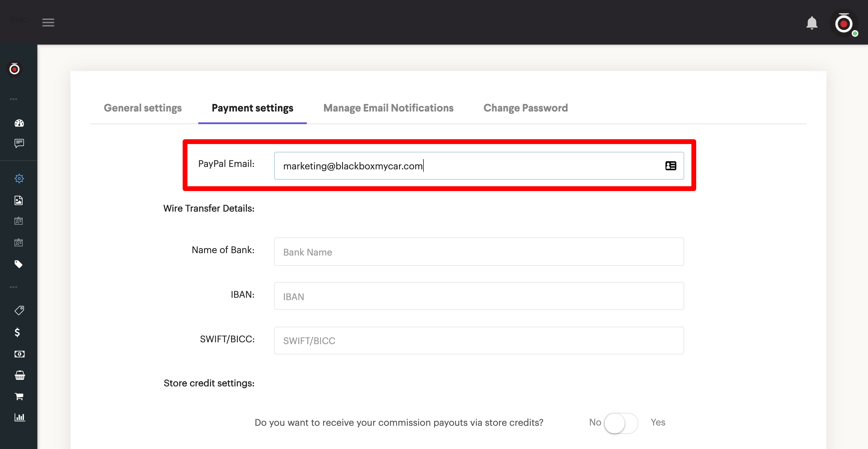Click the PayPal Email input field

[479, 166]
